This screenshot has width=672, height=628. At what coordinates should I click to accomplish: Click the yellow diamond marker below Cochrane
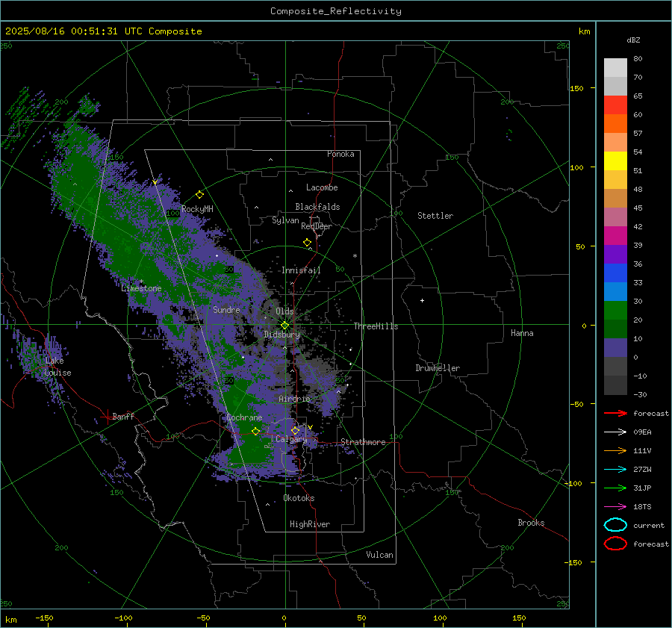[x=255, y=431]
